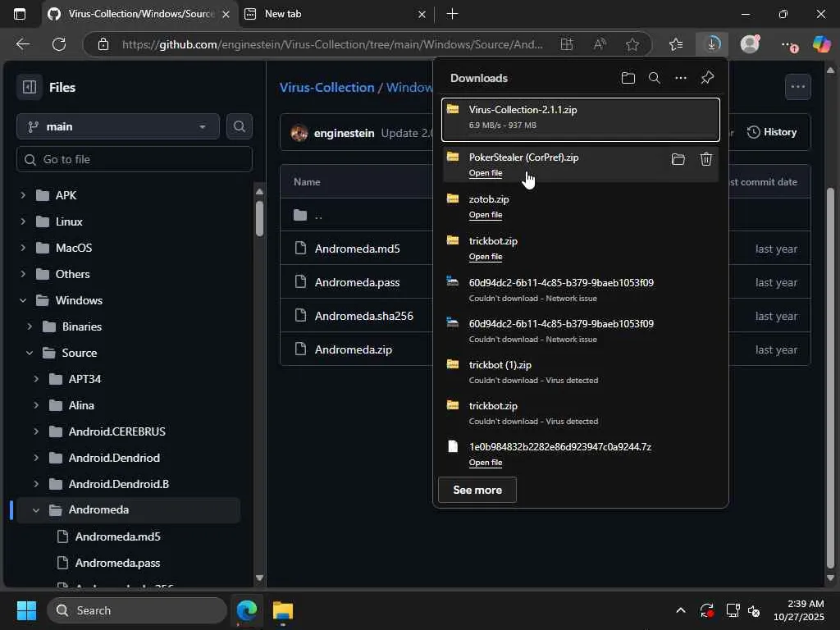The width and height of the screenshot is (840, 630).
Task: Click the browser address bar
Action: tap(332, 44)
